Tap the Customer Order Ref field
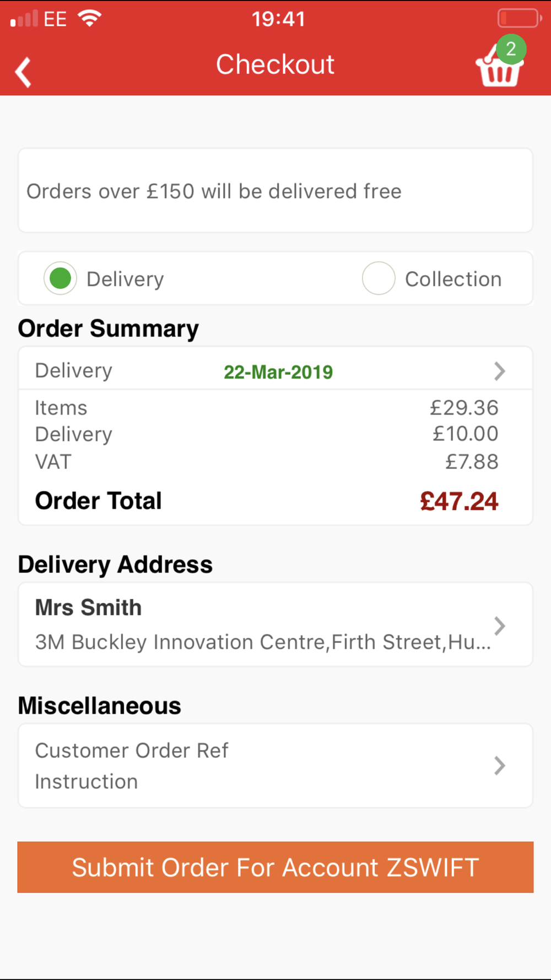Viewport: 551px width, 980px height. point(132,750)
